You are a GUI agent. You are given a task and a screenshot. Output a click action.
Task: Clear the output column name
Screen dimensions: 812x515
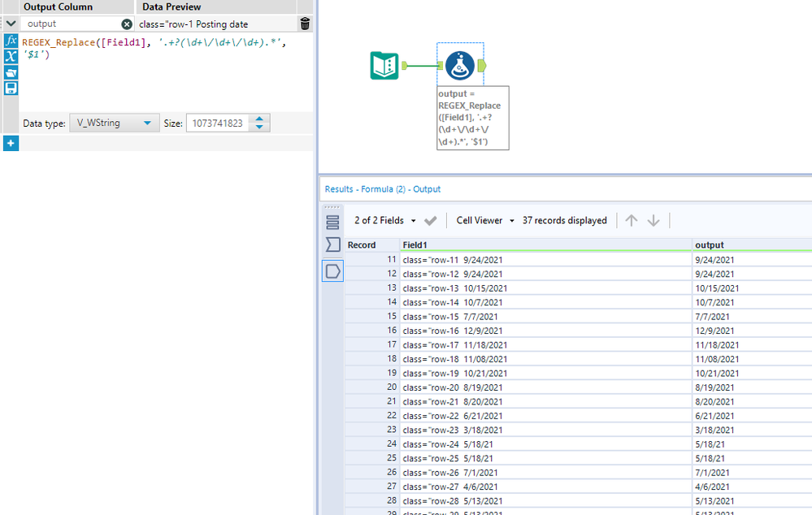126,24
